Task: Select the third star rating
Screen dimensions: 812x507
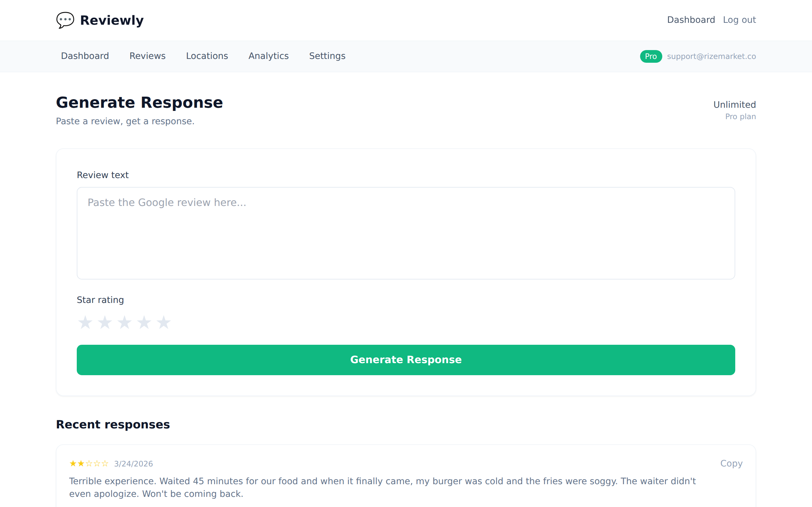Action: [x=124, y=322]
